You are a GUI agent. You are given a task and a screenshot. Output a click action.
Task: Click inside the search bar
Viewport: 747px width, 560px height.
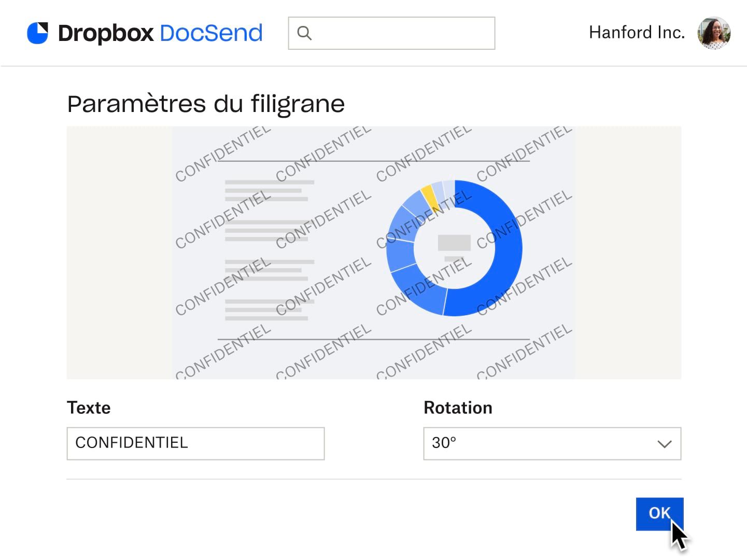391,33
